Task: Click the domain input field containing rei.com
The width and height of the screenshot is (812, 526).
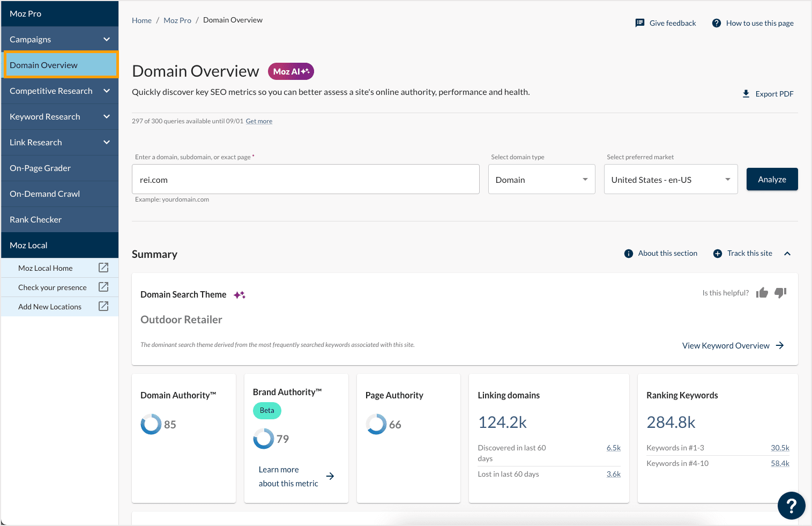Action: click(306, 180)
